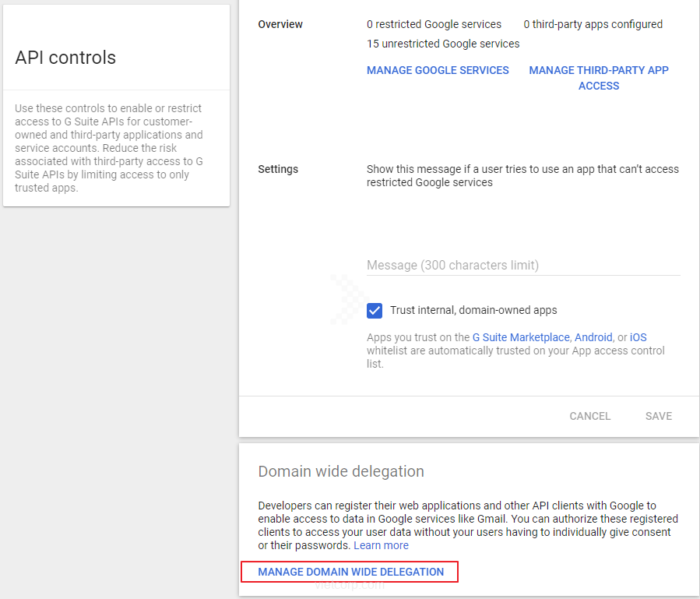Select the API controls heading
The height and width of the screenshot is (599, 700).
[x=65, y=58]
